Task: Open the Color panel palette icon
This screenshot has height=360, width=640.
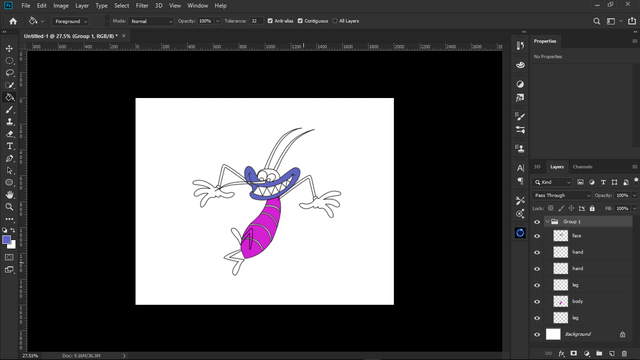Action: (x=520, y=65)
